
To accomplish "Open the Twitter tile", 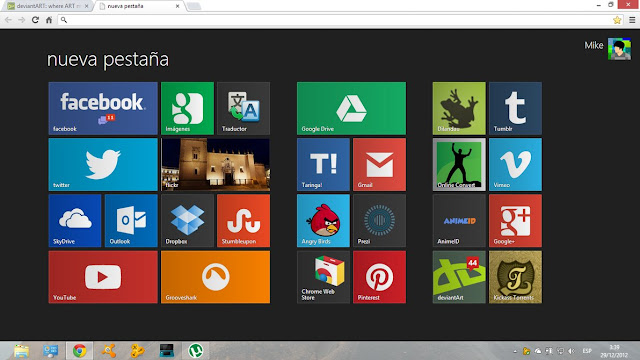I will point(103,164).
